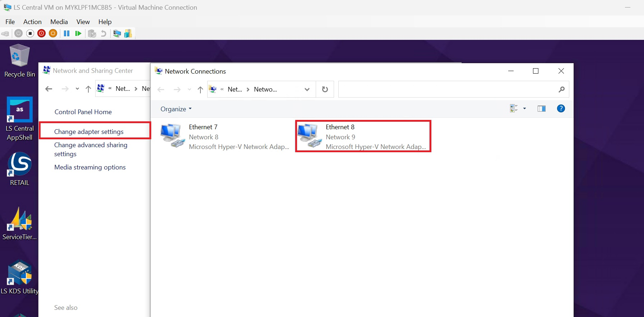Select the Recycle Bin desktop icon

(x=20, y=61)
